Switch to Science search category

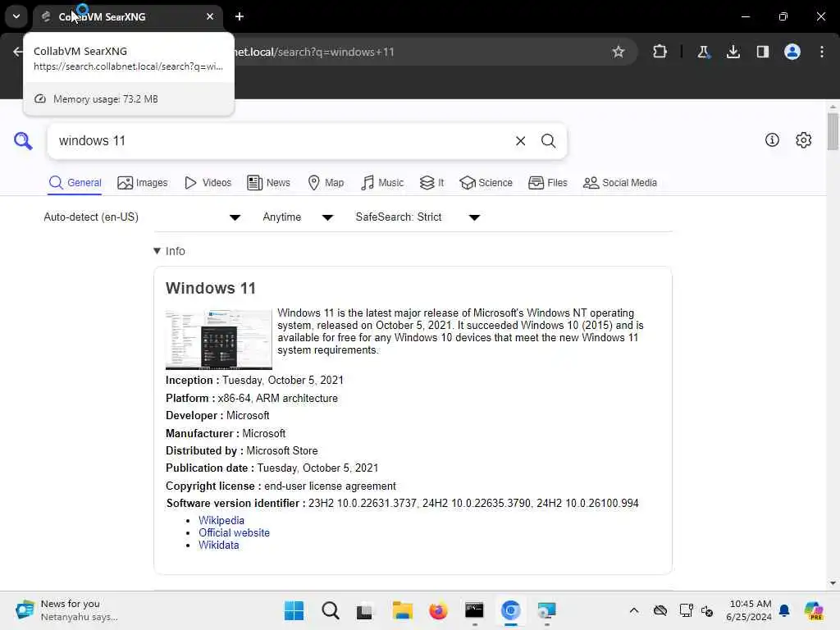tap(486, 183)
